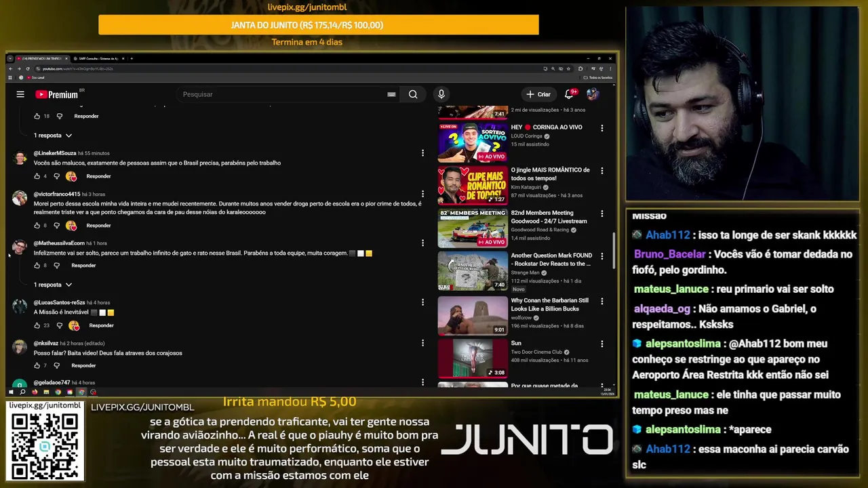The height and width of the screenshot is (488, 868).
Task: Click the Criar create button
Action: pos(538,94)
